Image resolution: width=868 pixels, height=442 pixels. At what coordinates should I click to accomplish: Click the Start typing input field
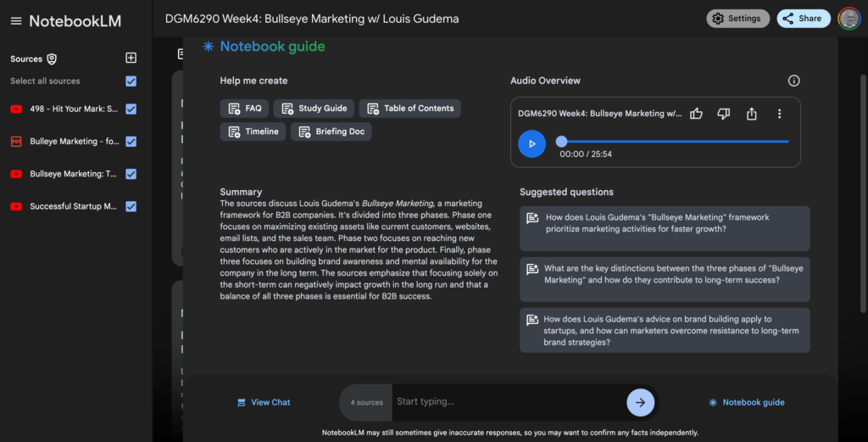coord(509,402)
